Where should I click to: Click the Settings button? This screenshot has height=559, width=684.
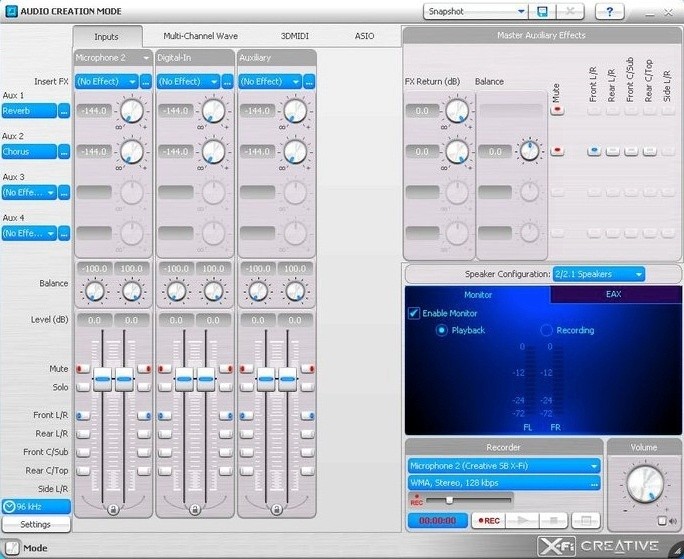[35, 524]
